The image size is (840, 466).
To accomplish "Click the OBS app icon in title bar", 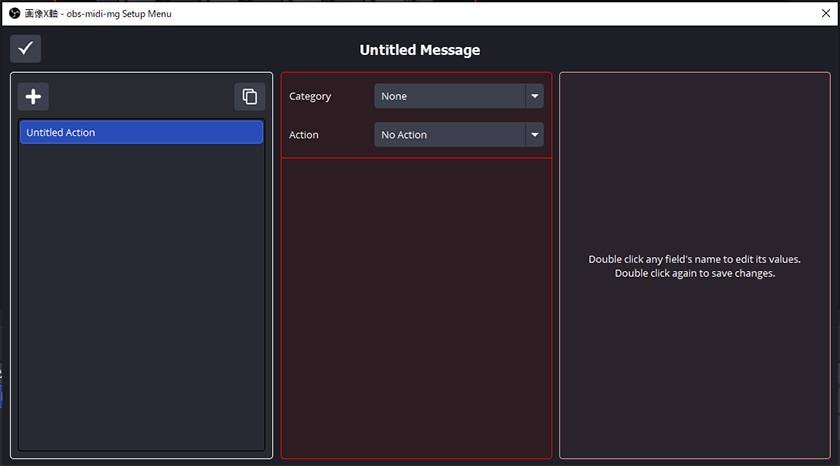I will [x=13, y=13].
